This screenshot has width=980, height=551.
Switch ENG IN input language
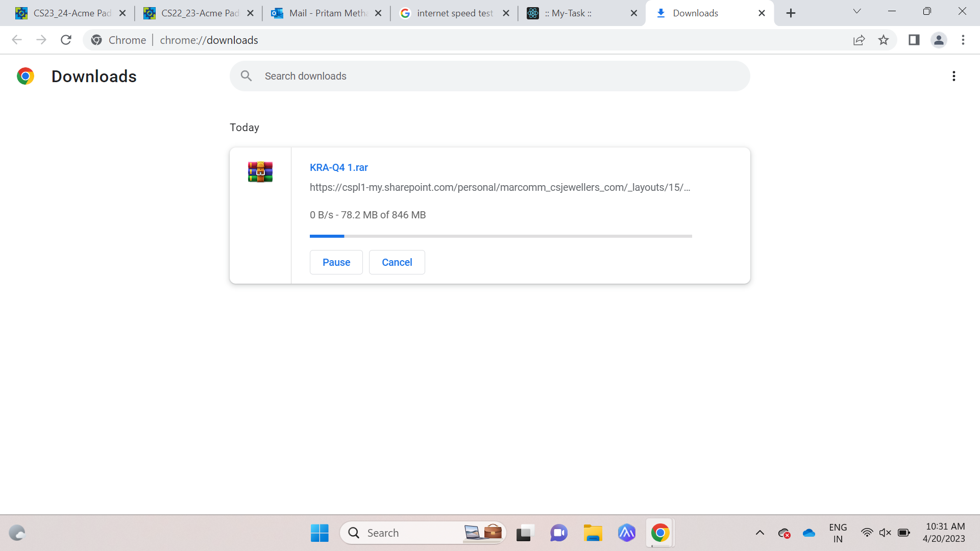point(838,533)
